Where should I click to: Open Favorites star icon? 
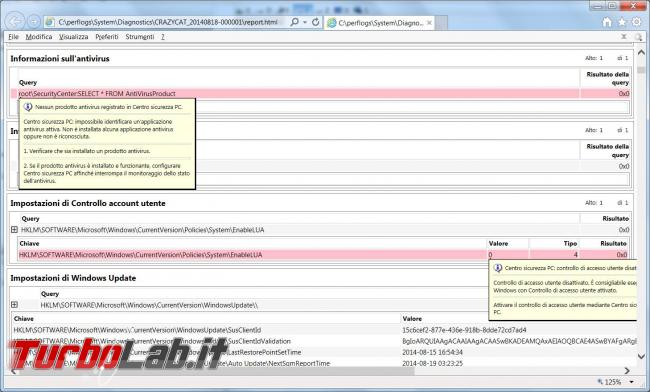[x=622, y=22]
